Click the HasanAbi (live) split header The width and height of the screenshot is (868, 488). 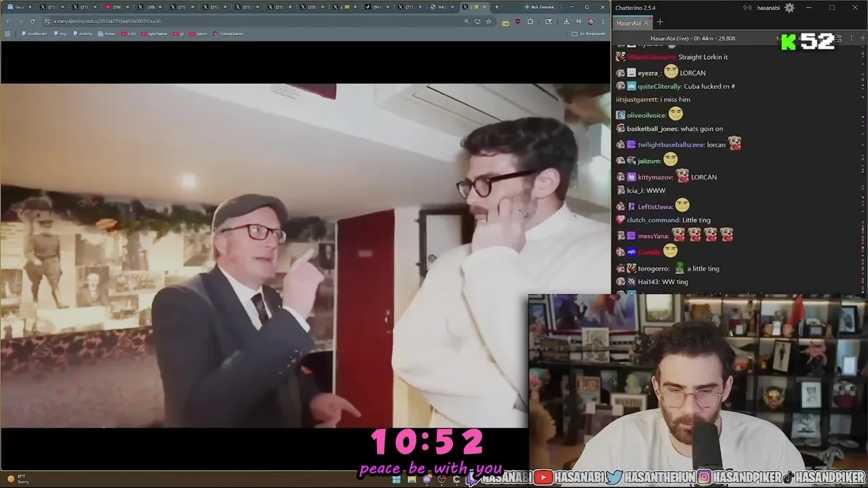[x=692, y=39]
